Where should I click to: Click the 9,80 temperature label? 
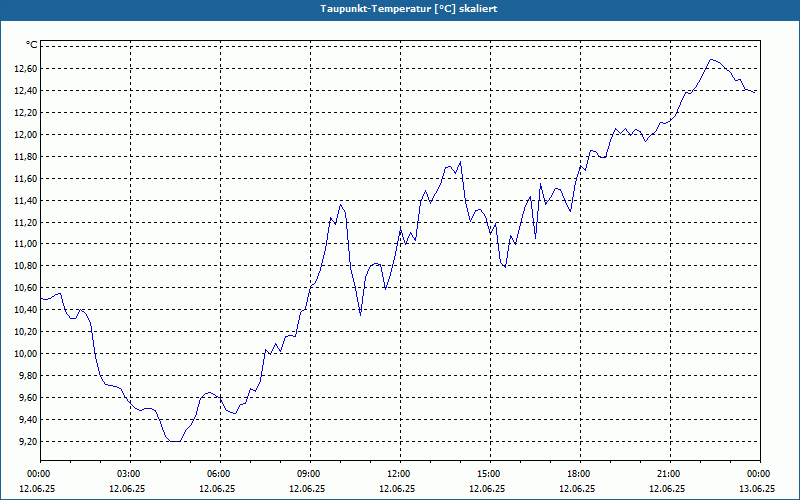tap(30, 376)
